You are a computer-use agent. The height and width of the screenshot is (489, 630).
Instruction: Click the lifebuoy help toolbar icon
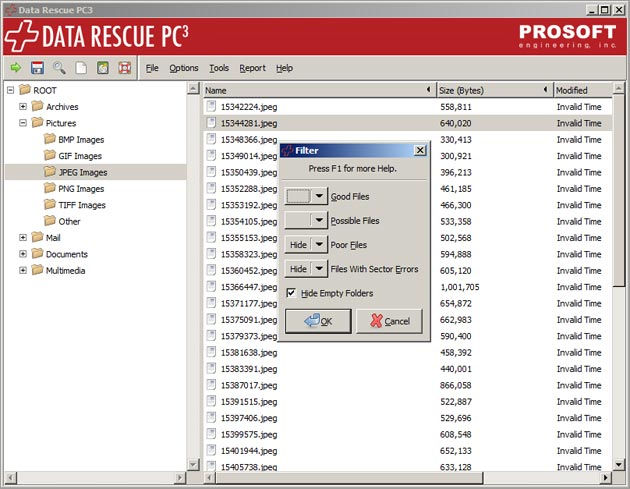point(125,68)
